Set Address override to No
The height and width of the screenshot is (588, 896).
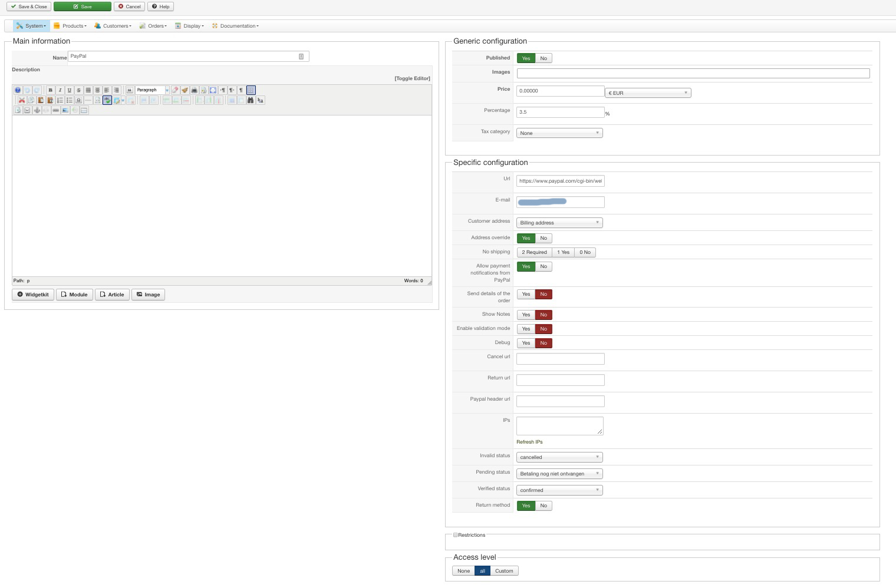tap(543, 238)
